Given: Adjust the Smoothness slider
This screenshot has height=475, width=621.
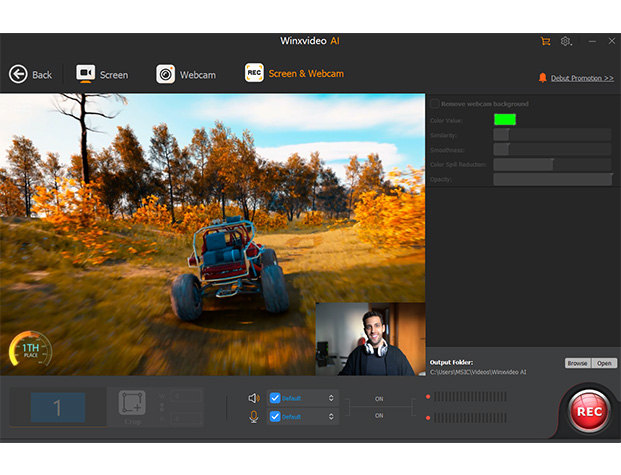Looking at the screenshot, I should point(552,149).
